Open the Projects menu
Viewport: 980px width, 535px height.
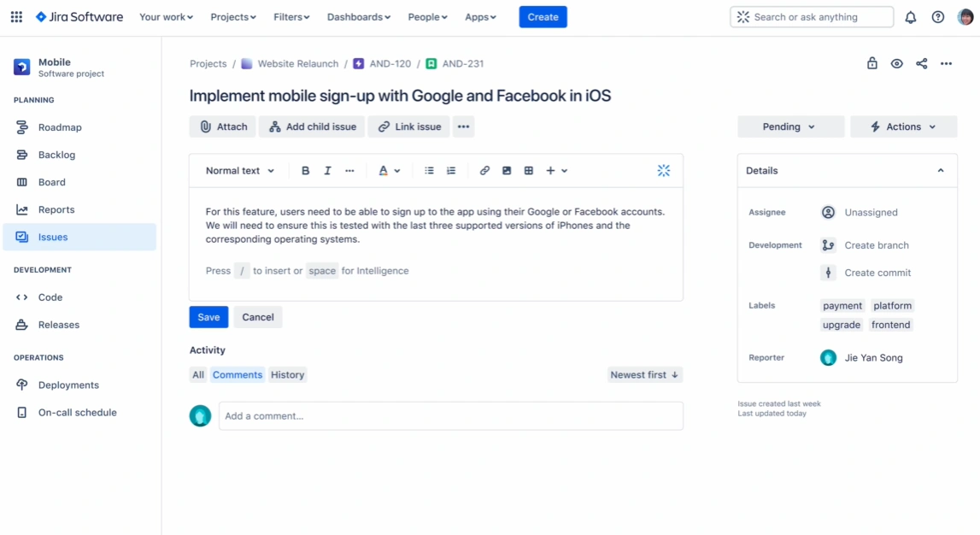coord(233,17)
